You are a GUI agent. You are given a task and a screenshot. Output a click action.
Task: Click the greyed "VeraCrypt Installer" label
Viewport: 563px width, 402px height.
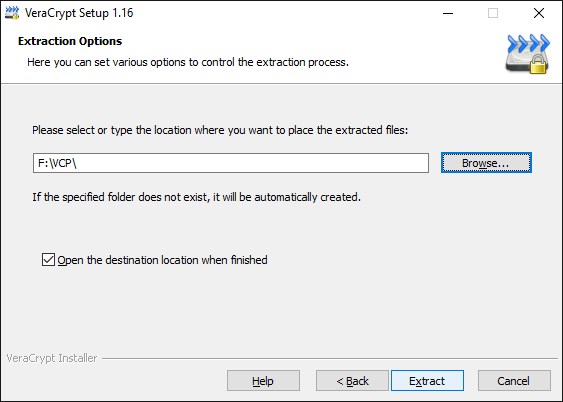tap(52, 358)
